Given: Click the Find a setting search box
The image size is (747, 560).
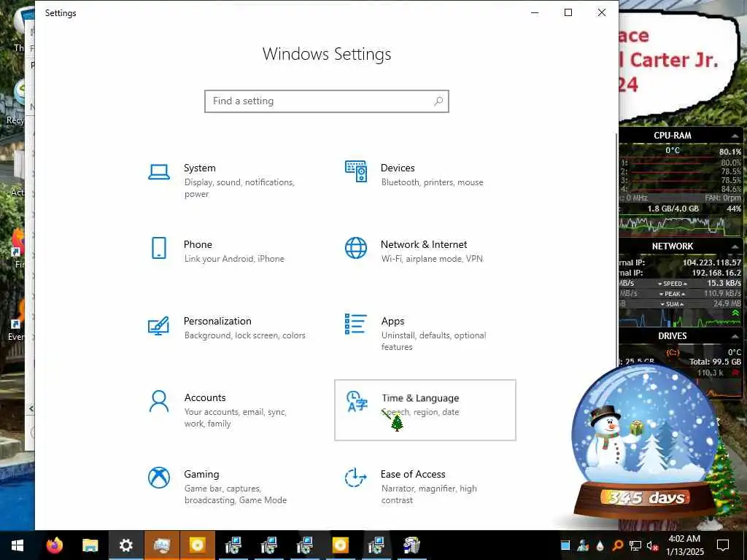Looking at the screenshot, I should click(327, 101).
